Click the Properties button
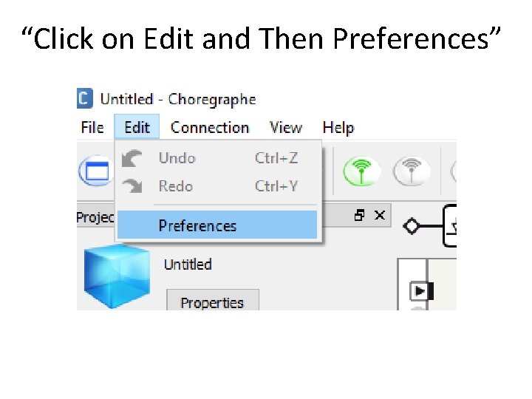Screen dimensions: 532x399 [x=212, y=301]
